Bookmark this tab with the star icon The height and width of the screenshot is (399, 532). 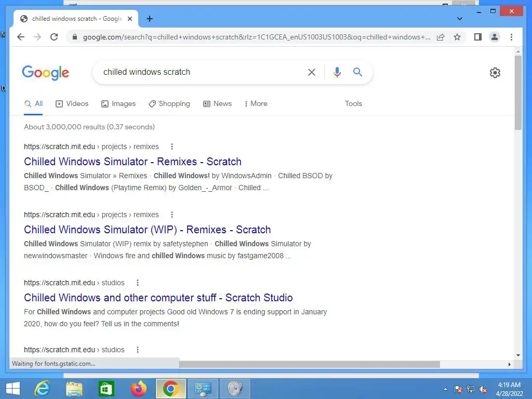[457, 37]
